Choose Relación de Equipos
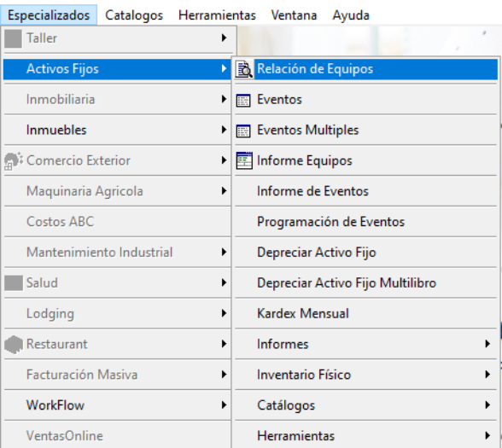Screen dimensions: 502x448 click(x=366, y=69)
